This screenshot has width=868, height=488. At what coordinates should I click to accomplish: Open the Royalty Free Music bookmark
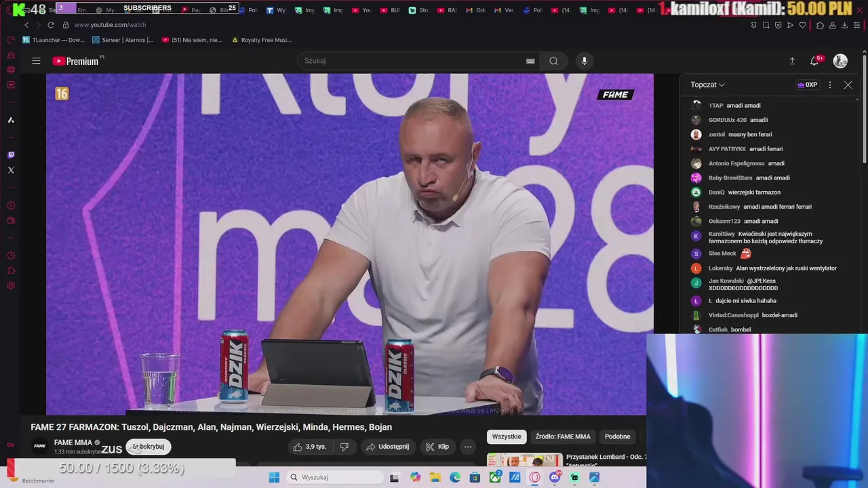(262, 40)
